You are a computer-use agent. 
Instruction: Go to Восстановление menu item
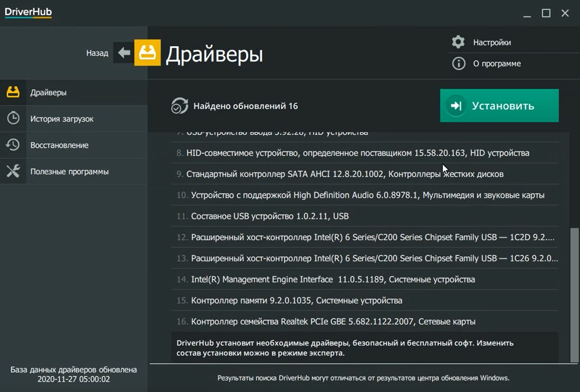pyautogui.click(x=59, y=145)
